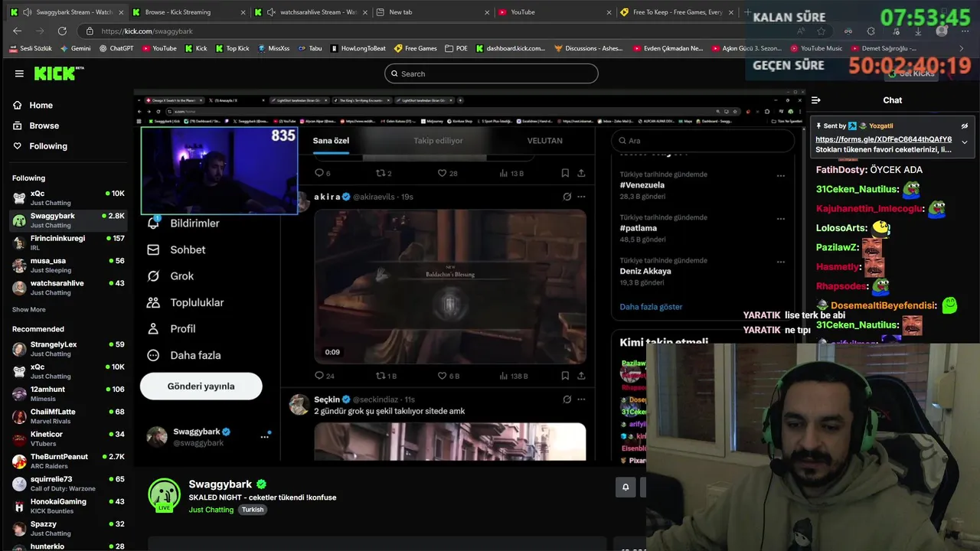980x551 pixels.
Task: Close the Swaggybark Stream browser tab
Action: coord(120,12)
